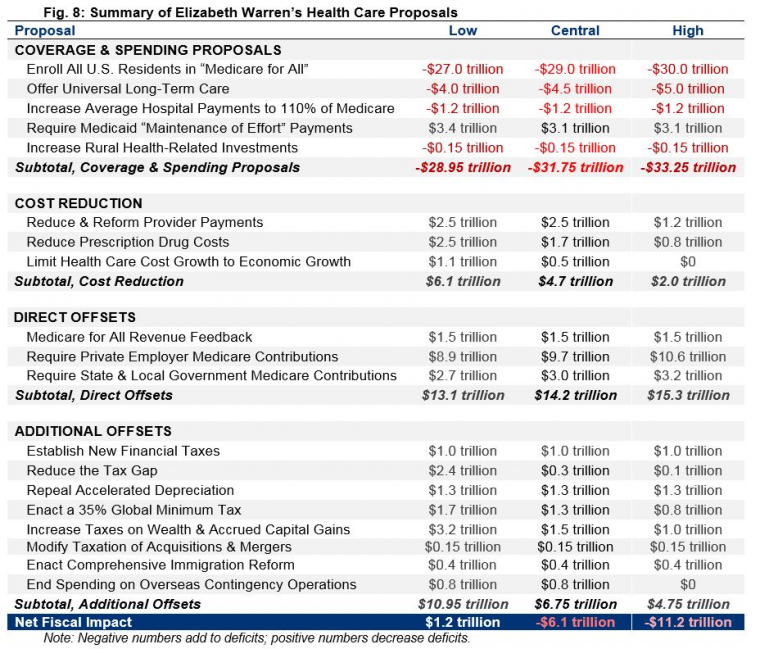
Task: Click the '$2.7 trillion' Low value
Action: pyautogui.click(x=463, y=375)
